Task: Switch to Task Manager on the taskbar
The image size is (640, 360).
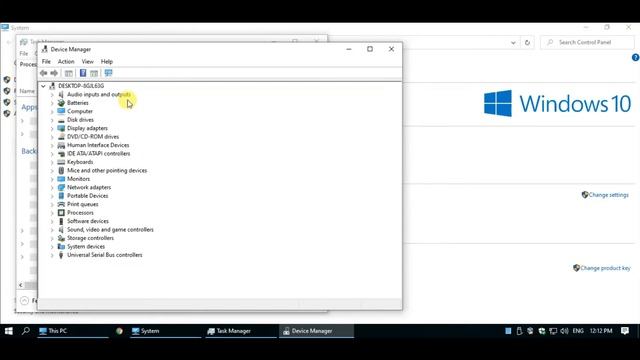Action: click(x=241, y=331)
